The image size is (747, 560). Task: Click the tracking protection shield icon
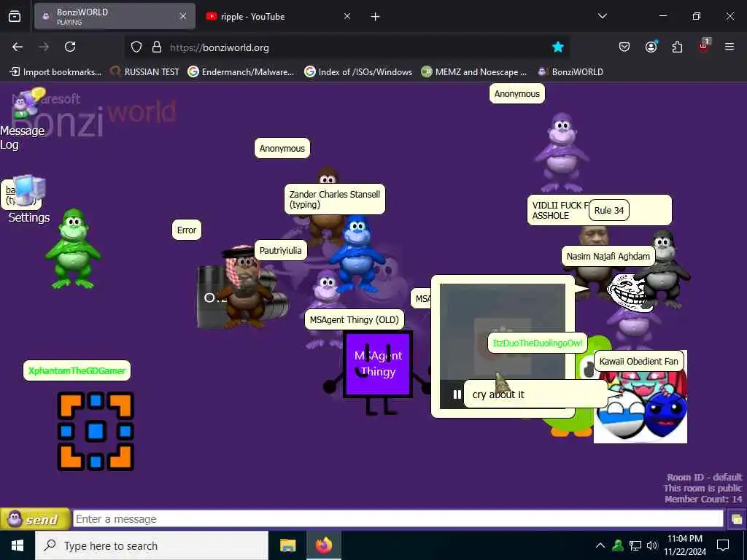click(136, 47)
